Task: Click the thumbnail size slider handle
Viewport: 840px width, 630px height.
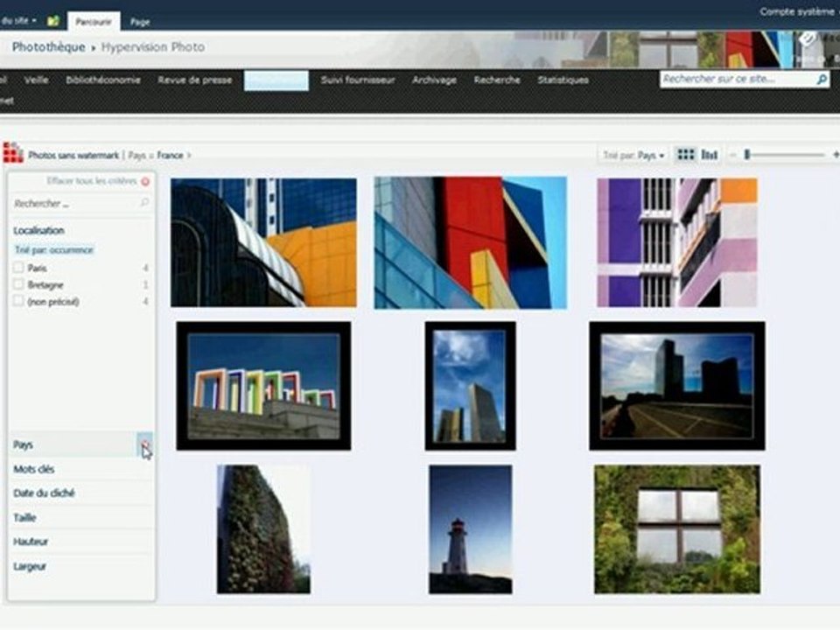Action: tap(746, 155)
